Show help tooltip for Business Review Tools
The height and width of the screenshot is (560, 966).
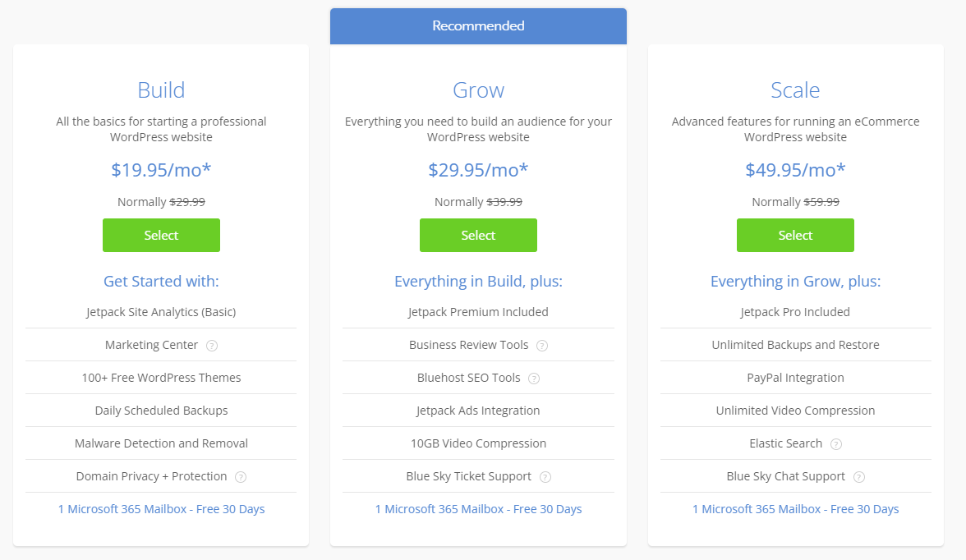(542, 346)
